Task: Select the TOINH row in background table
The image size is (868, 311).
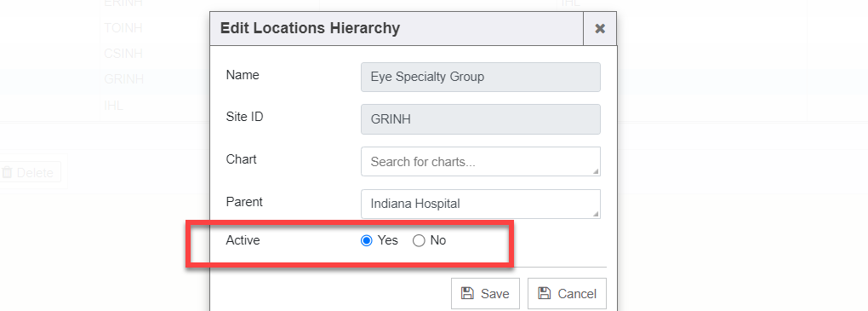Action: pyautogui.click(x=123, y=28)
